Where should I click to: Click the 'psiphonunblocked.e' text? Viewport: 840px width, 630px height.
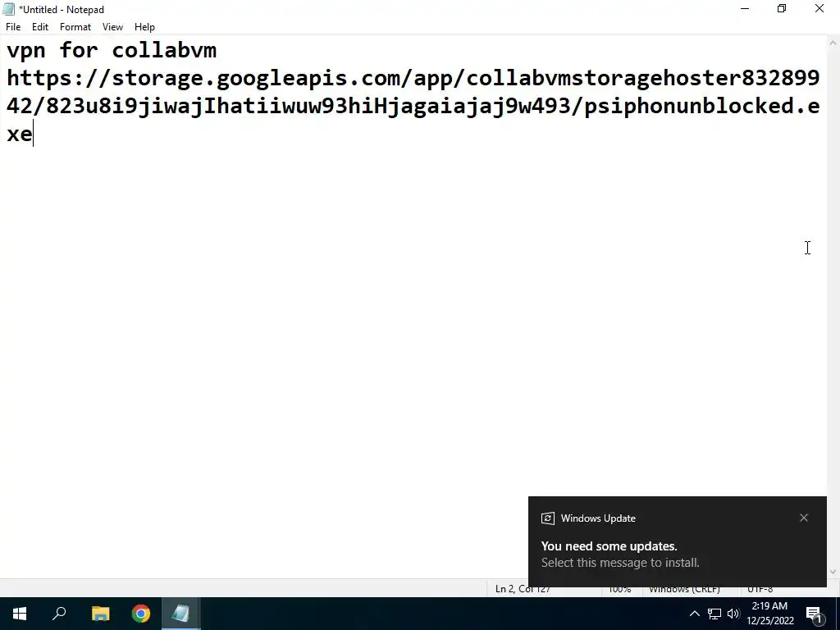tap(702, 106)
